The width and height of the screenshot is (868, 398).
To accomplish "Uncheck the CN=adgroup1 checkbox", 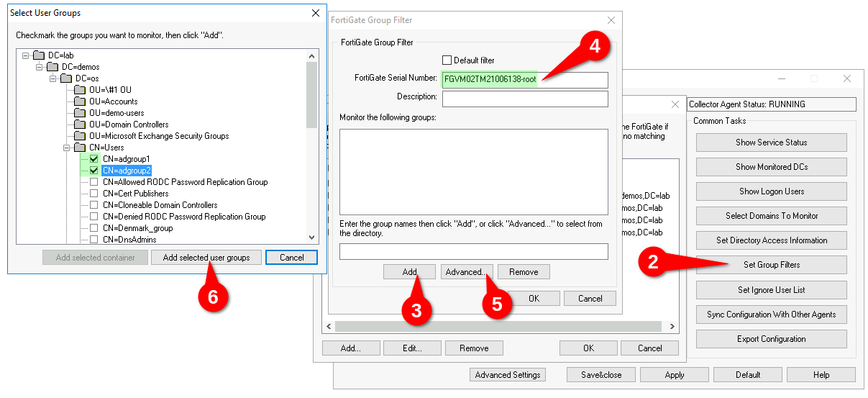I will click(94, 159).
